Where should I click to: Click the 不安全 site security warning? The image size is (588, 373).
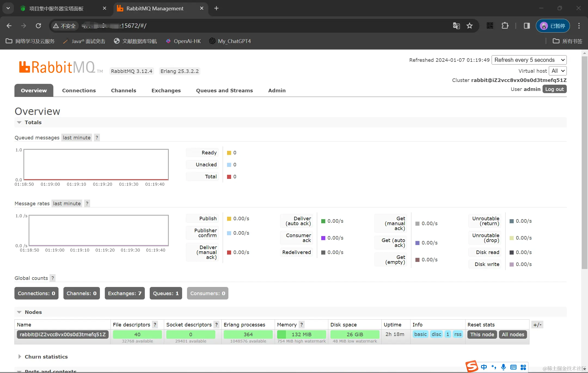click(x=64, y=26)
